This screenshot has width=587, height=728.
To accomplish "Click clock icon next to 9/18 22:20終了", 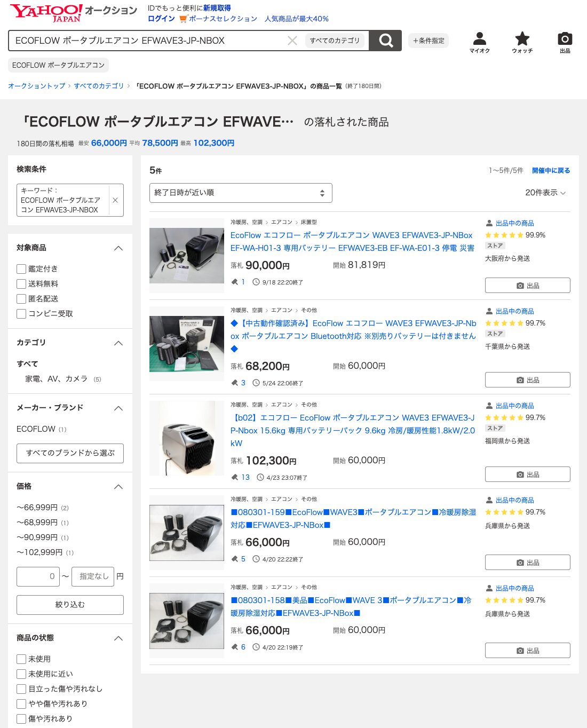I will click(x=256, y=282).
